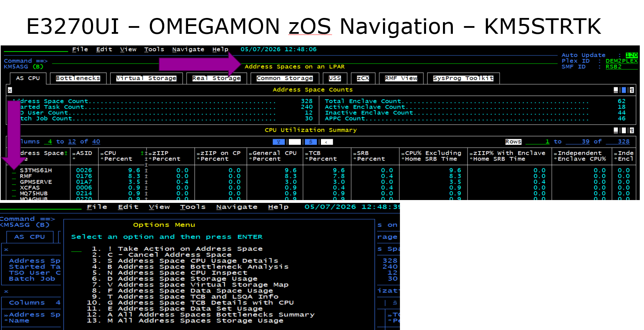Open Address Space Counts panel options icon
The image size is (644, 330).
632,90
